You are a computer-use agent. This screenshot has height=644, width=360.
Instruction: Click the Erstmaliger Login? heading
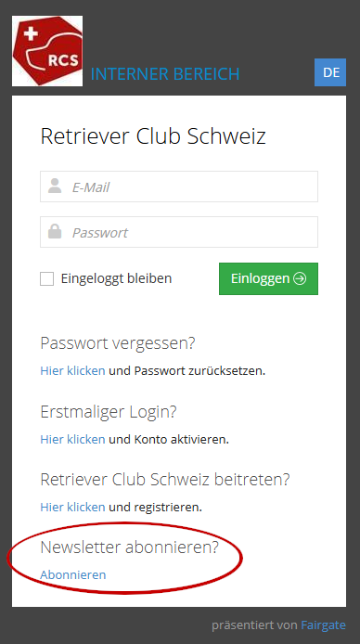click(x=109, y=412)
